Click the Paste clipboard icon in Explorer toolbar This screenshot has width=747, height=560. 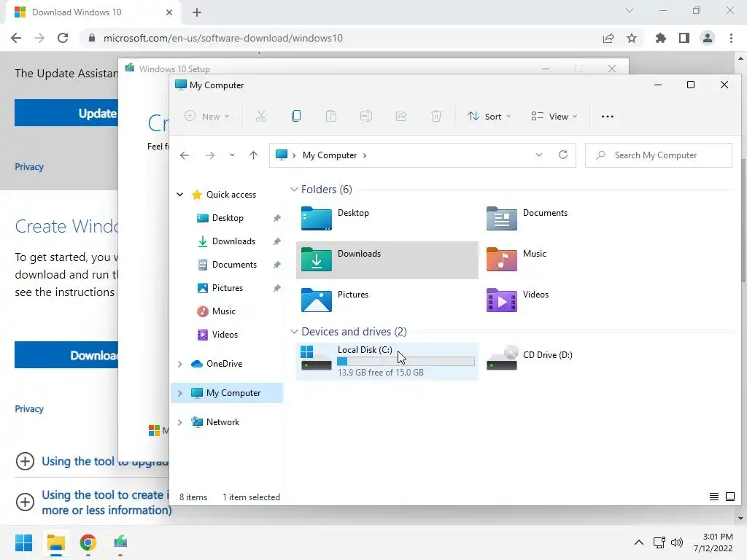click(331, 116)
